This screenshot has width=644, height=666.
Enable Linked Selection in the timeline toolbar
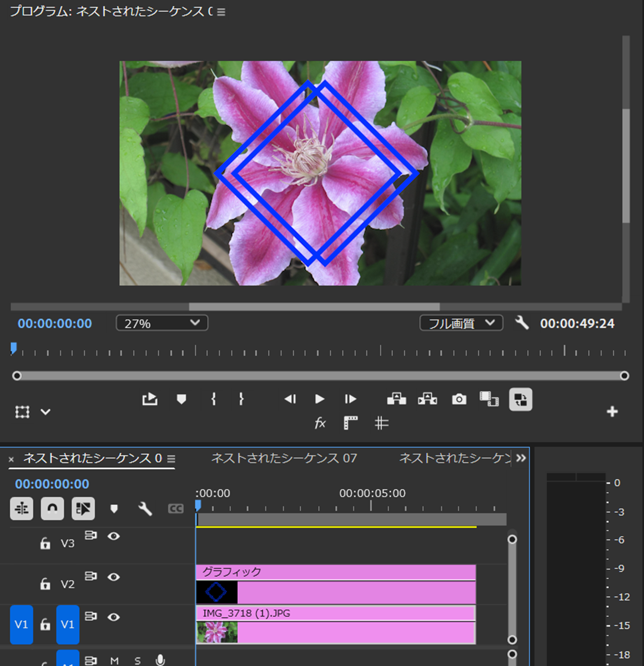pyautogui.click(x=83, y=508)
